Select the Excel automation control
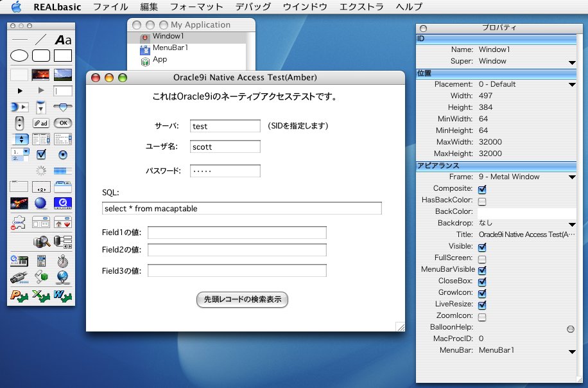The height and width of the screenshot is (388, 588). [x=41, y=296]
